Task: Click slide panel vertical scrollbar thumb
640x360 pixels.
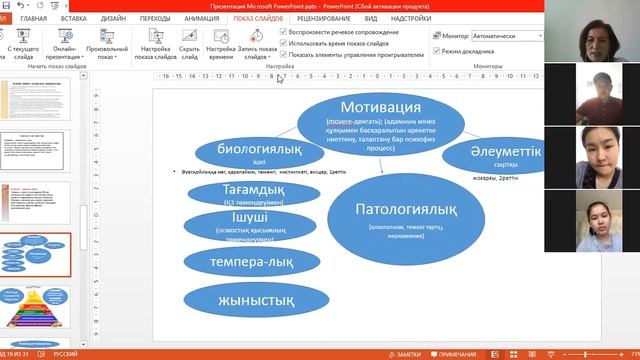Action: point(84,227)
